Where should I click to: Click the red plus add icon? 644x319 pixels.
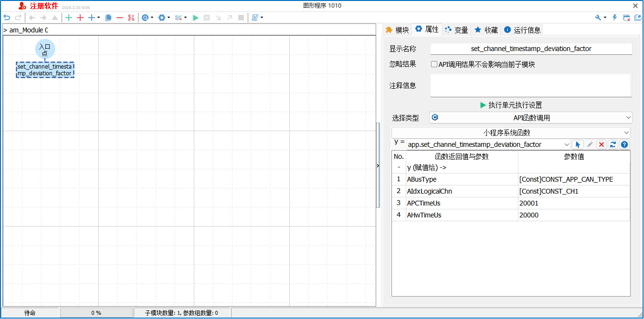80,18
